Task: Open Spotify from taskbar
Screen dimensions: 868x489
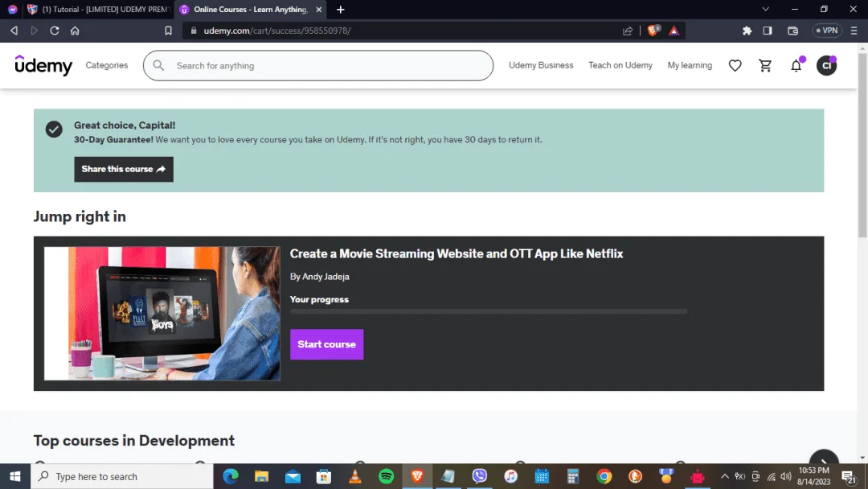Action: click(387, 476)
